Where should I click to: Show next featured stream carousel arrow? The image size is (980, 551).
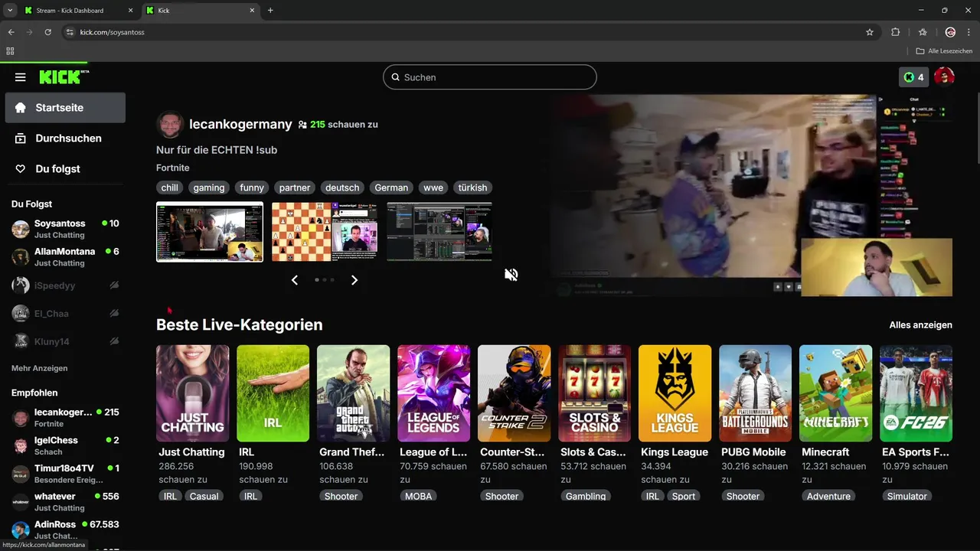(x=354, y=280)
